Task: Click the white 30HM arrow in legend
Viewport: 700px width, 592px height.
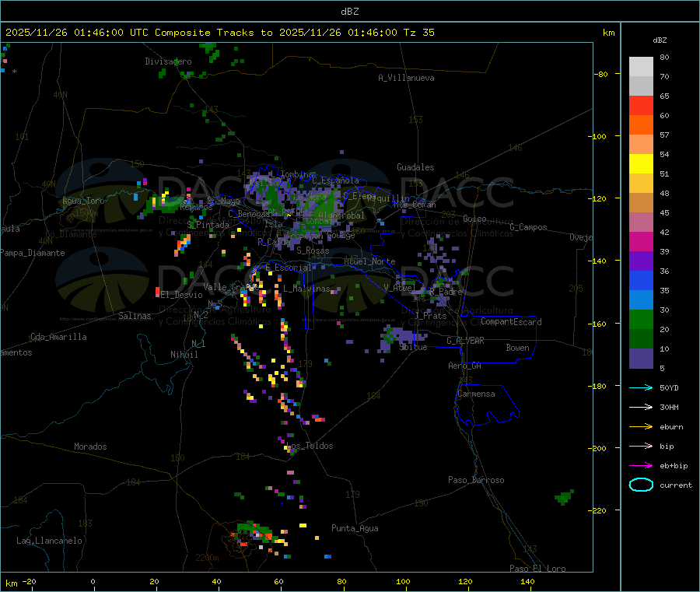Action: coord(641,407)
